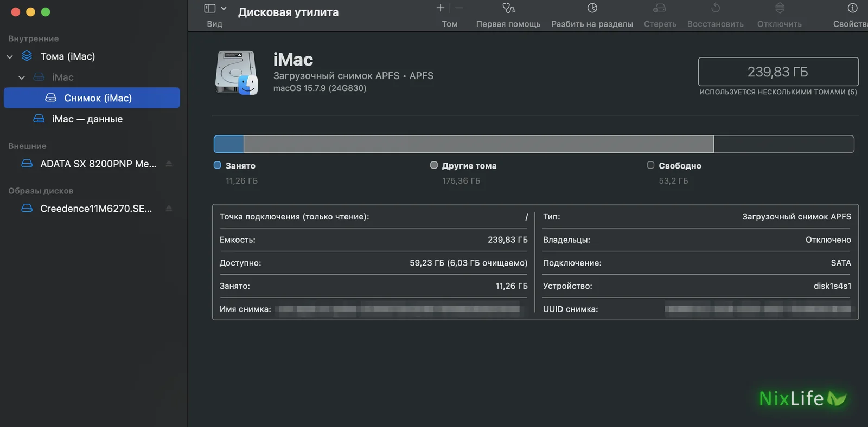Click the 175,36 ГБ other volumes value
Screen dimensions: 868x427
[x=461, y=181]
